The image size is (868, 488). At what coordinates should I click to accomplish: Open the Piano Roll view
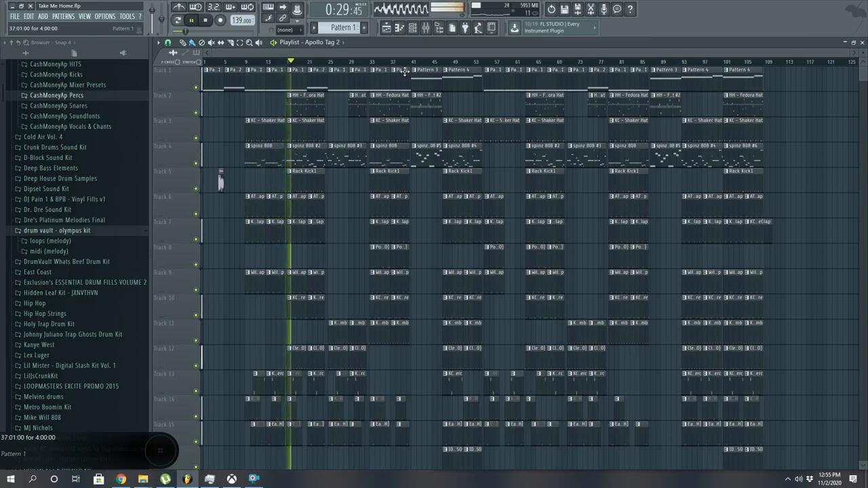[399, 28]
